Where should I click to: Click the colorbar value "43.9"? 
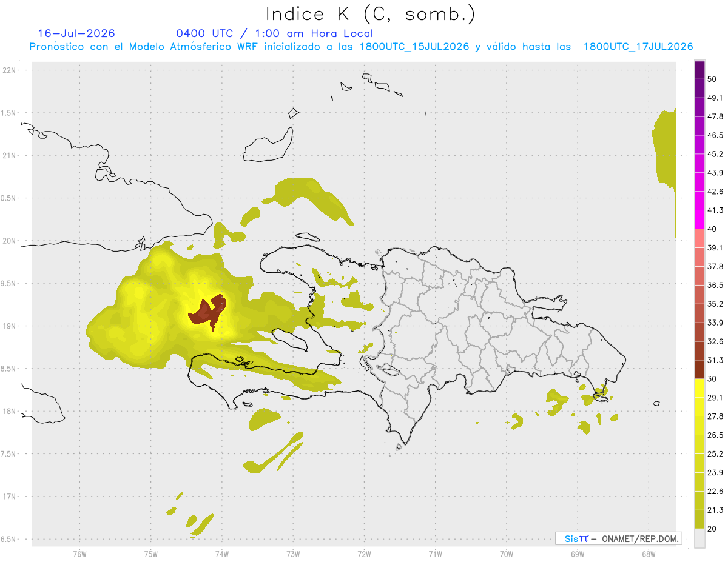pos(716,173)
